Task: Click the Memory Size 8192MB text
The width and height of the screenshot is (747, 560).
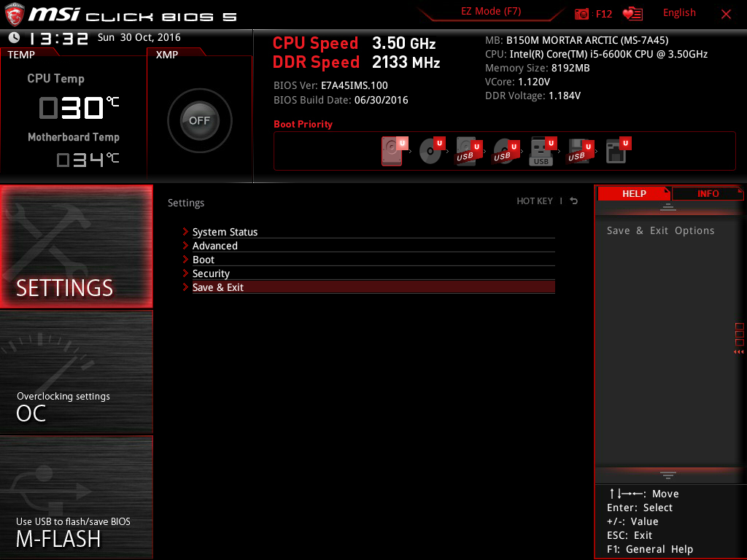Action: [538, 68]
